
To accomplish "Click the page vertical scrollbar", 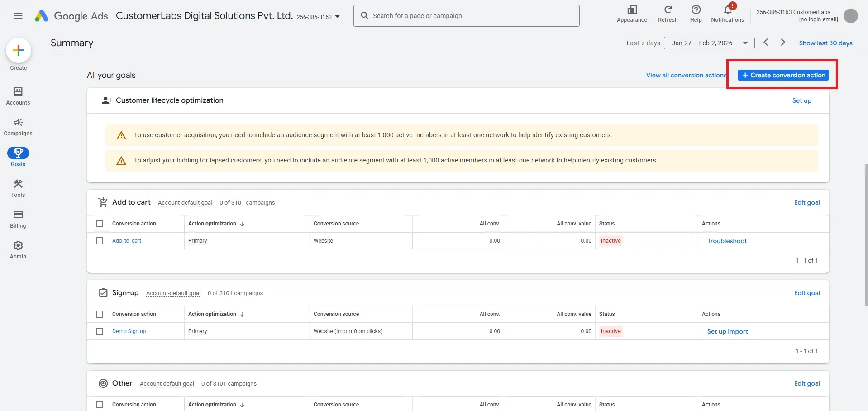I will click(x=866, y=235).
